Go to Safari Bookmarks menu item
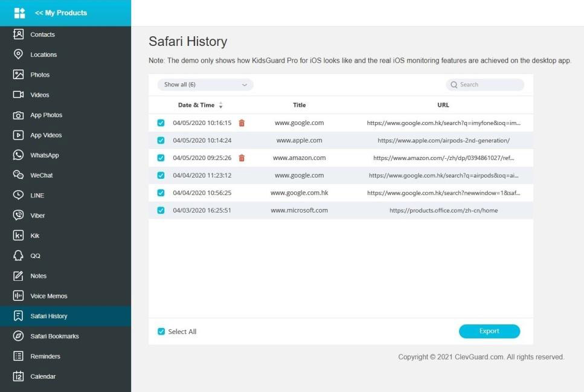 tap(66, 336)
